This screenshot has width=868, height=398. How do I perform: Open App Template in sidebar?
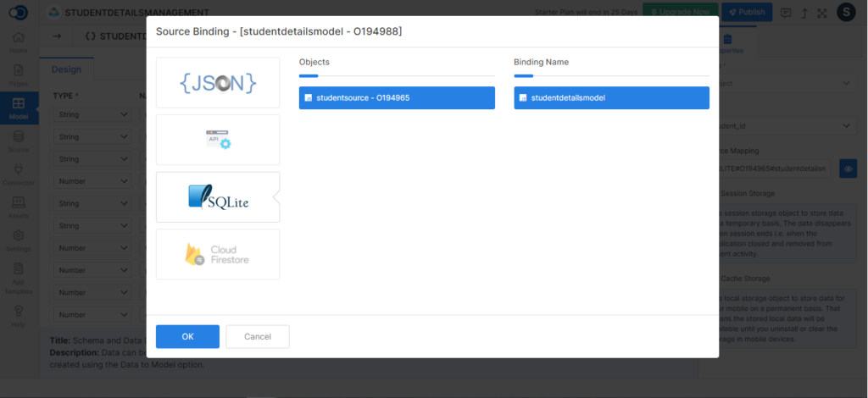(19, 278)
